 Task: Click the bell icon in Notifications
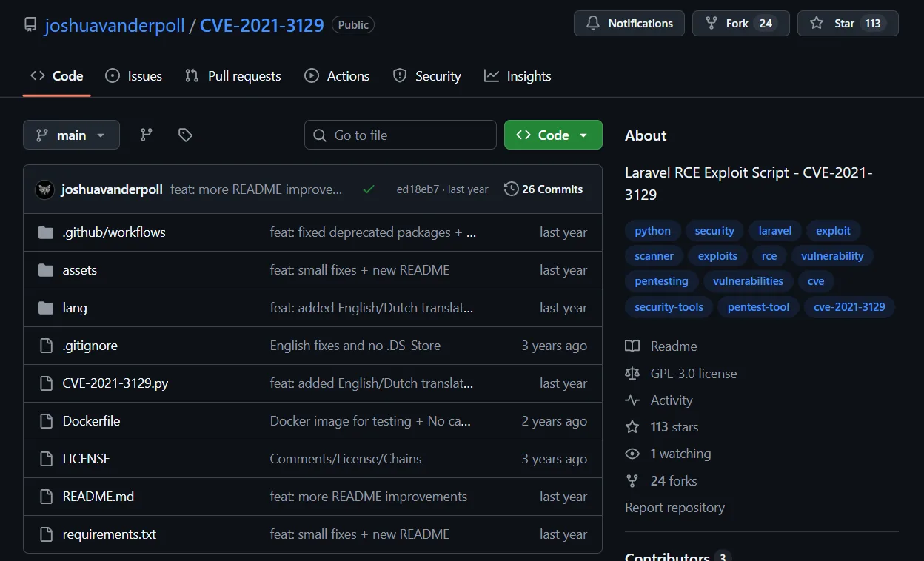point(593,24)
